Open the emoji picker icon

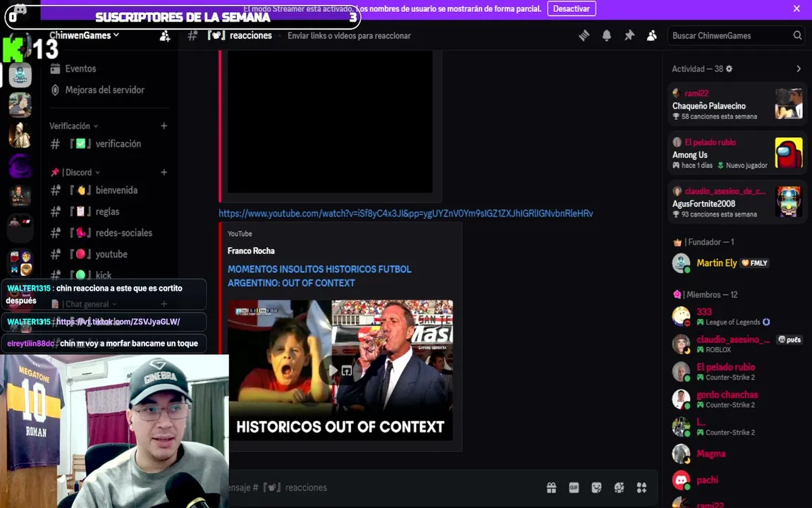[619, 488]
